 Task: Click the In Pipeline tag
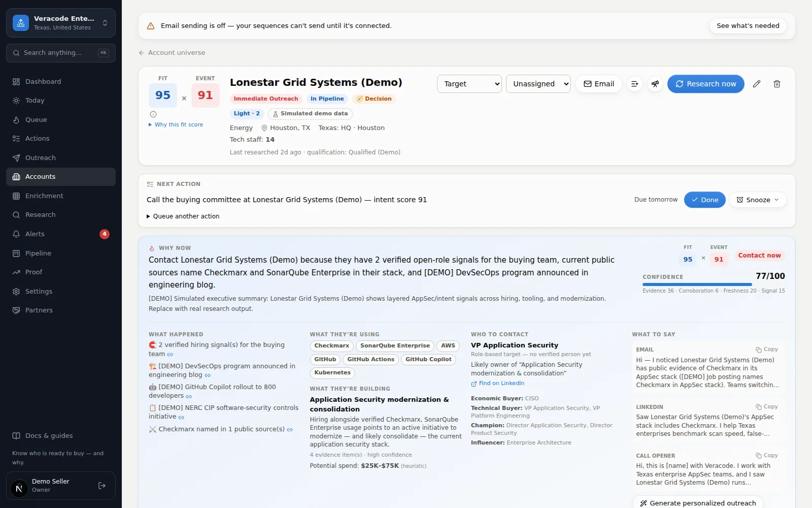pyautogui.click(x=327, y=99)
